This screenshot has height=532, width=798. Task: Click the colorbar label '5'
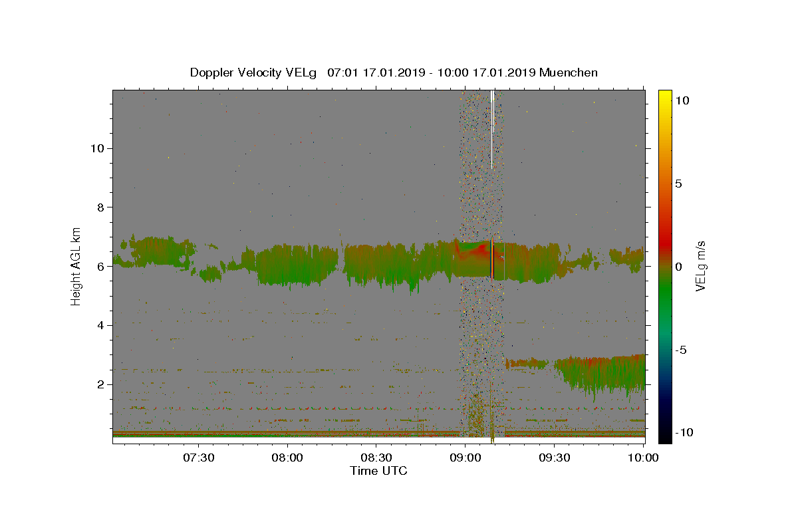pos(679,184)
